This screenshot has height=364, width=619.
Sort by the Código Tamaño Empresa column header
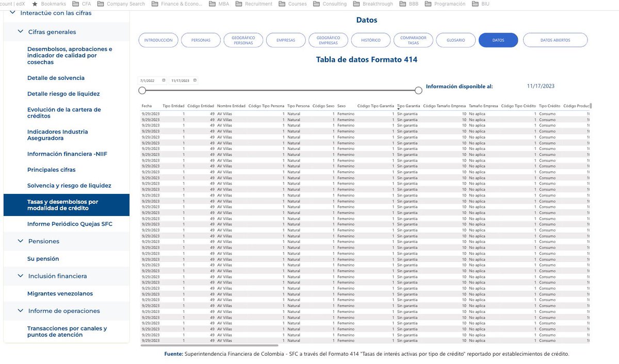(x=445, y=106)
